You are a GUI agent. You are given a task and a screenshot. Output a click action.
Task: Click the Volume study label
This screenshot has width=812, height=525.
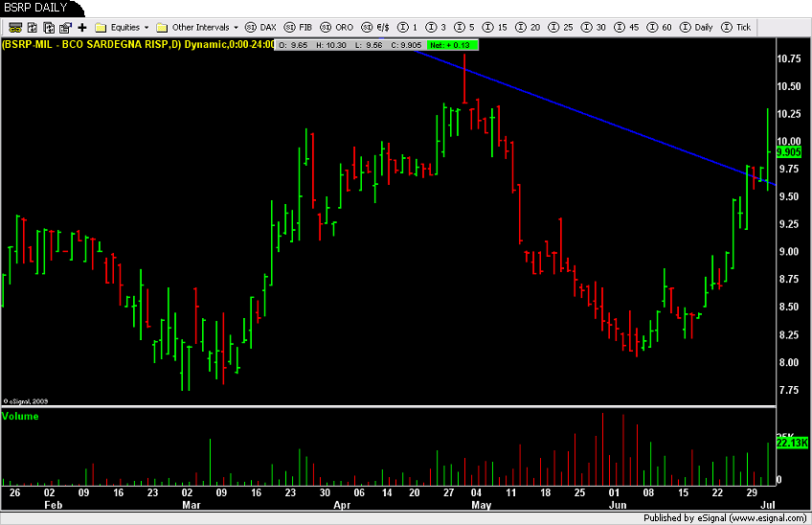pyautogui.click(x=20, y=416)
